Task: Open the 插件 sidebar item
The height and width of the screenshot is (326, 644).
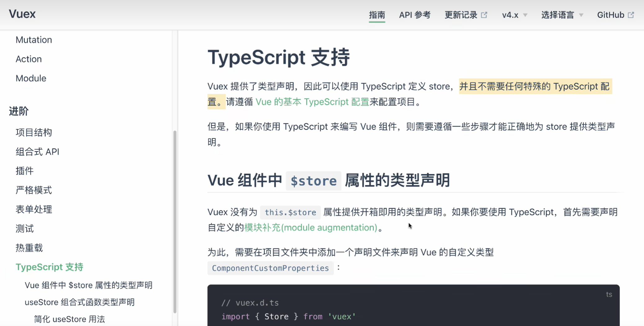Action: click(x=25, y=171)
